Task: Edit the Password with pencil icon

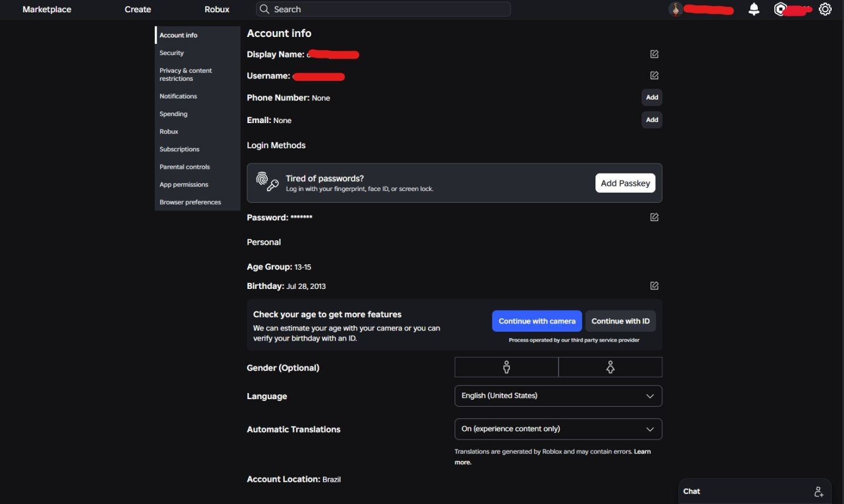Action: point(654,217)
